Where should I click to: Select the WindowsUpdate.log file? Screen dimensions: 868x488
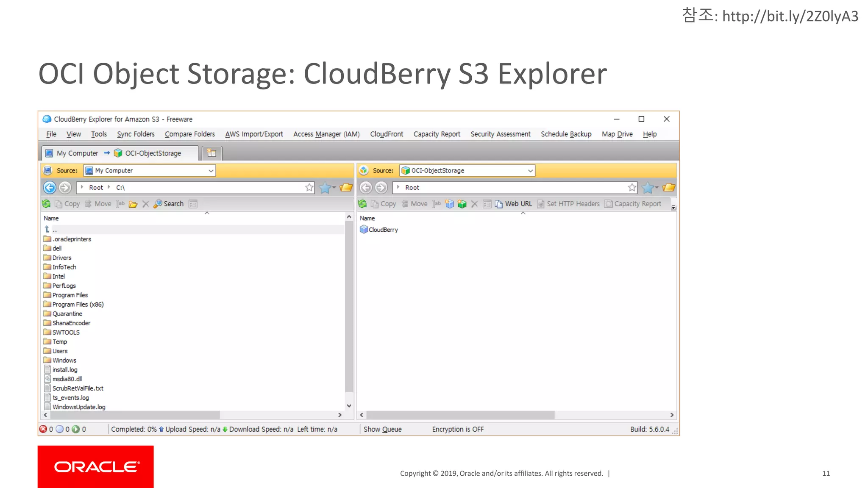tap(75, 407)
